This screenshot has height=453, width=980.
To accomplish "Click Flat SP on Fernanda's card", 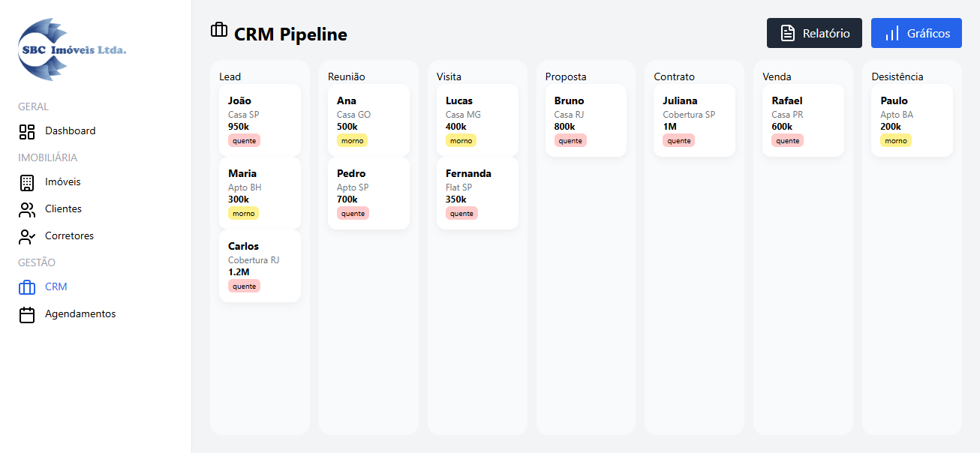I will 458,187.
